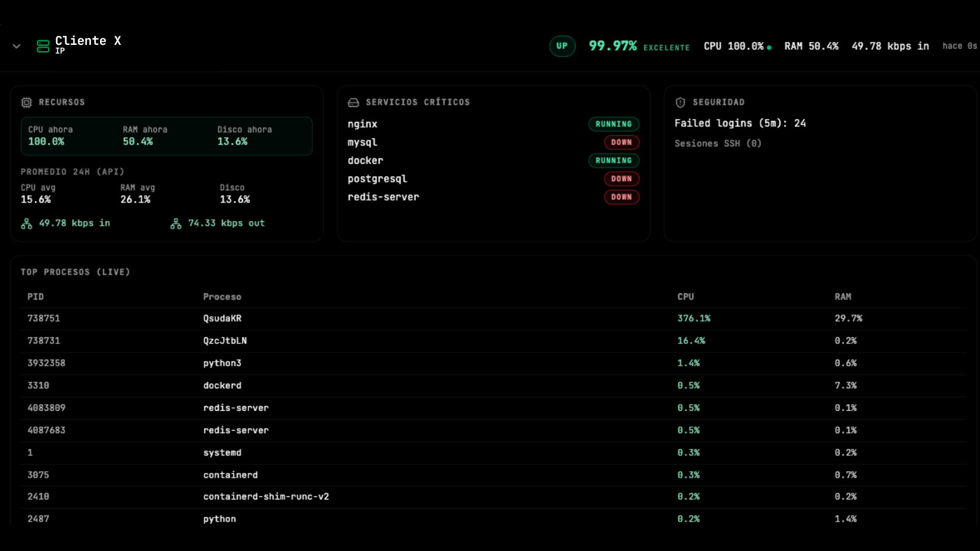Click Disco ahora 13.6% value
980x551 pixels.
pyautogui.click(x=232, y=141)
